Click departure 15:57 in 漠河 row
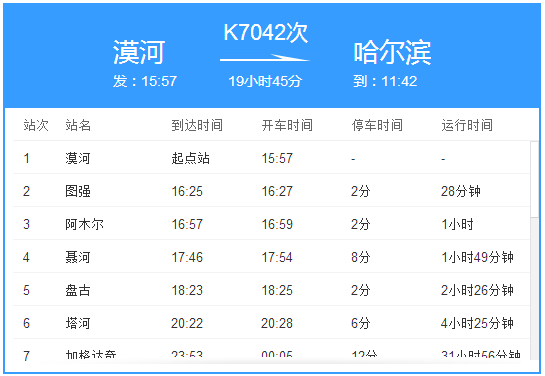The height and width of the screenshot is (376, 545). (277, 158)
